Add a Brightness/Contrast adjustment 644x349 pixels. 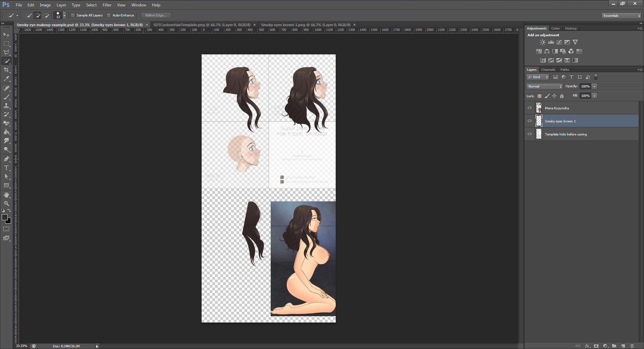(x=543, y=42)
